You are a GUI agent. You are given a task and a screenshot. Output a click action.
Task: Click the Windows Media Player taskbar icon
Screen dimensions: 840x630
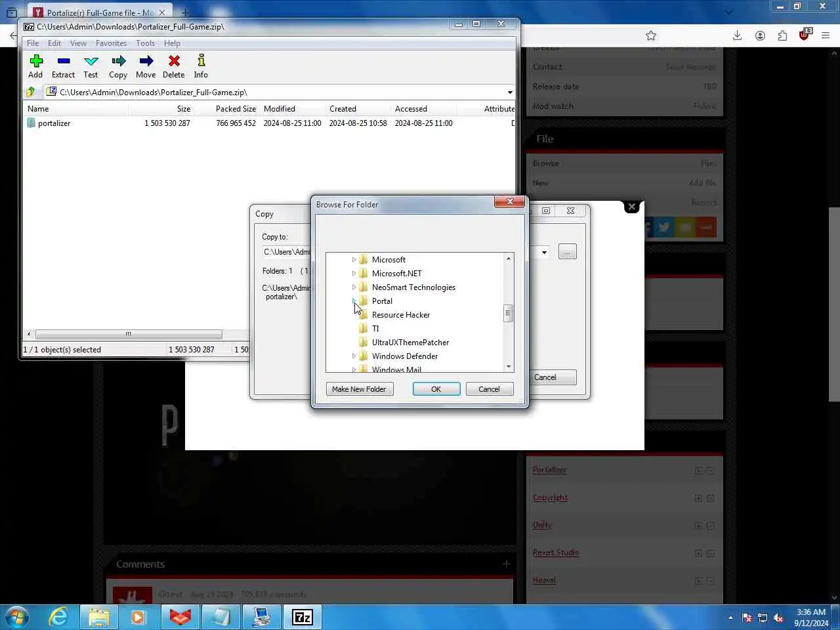click(x=138, y=617)
